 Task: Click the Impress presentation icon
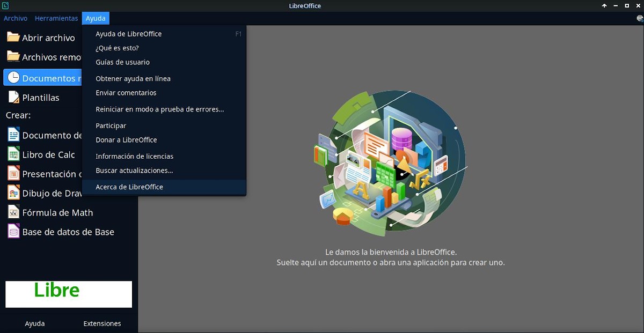pos(13,174)
